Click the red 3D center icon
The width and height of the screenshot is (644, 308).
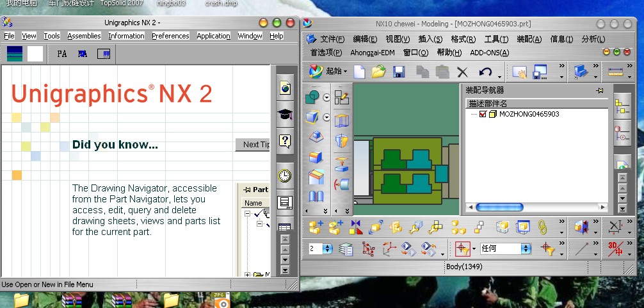[615, 249]
